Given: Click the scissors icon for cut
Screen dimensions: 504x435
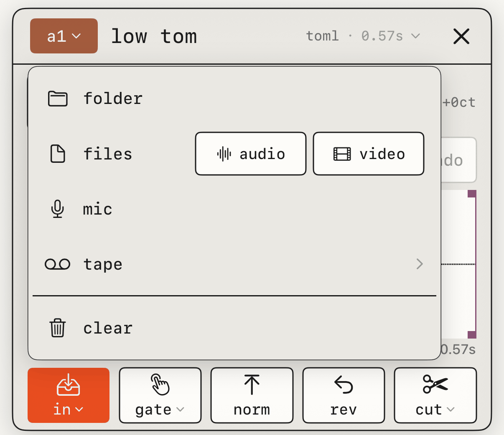Looking at the screenshot, I should point(435,384).
